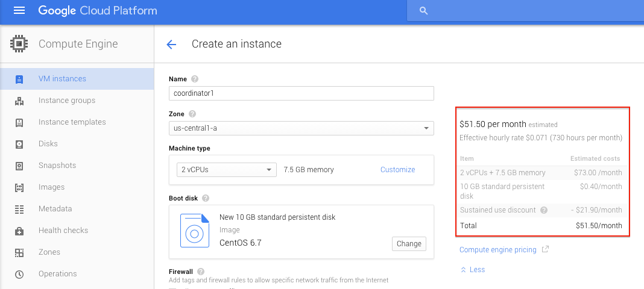Open the 2 vCPUs machine type dropdown

coord(226,170)
